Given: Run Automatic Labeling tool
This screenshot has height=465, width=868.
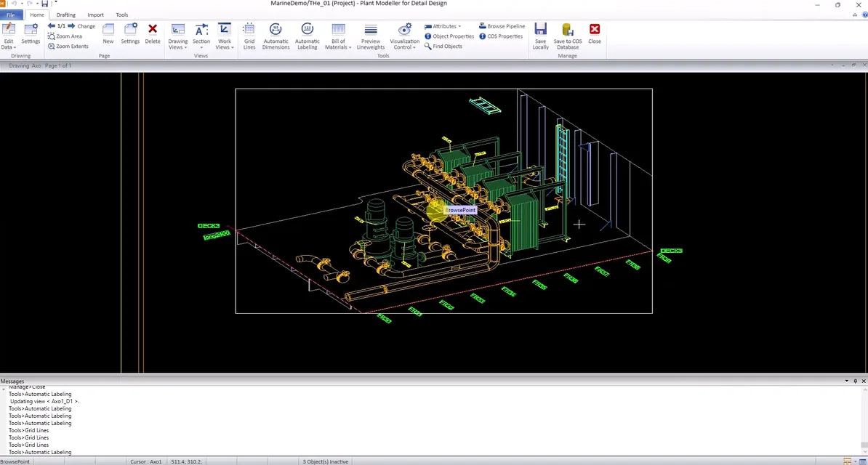Looking at the screenshot, I should [307, 35].
